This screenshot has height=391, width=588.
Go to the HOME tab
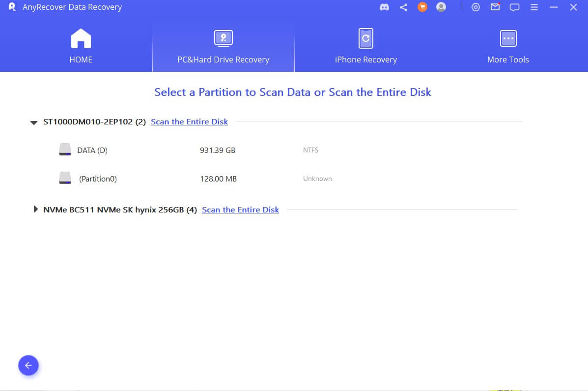(x=81, y=47)
